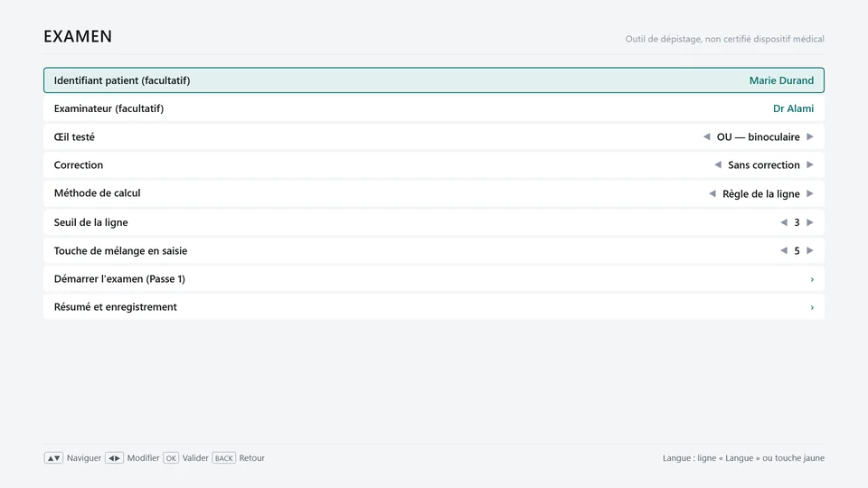Click the Règle de la ligne value
Viewport: 868px width, 488px height.
pyautogui.click(x=760, y=193)
